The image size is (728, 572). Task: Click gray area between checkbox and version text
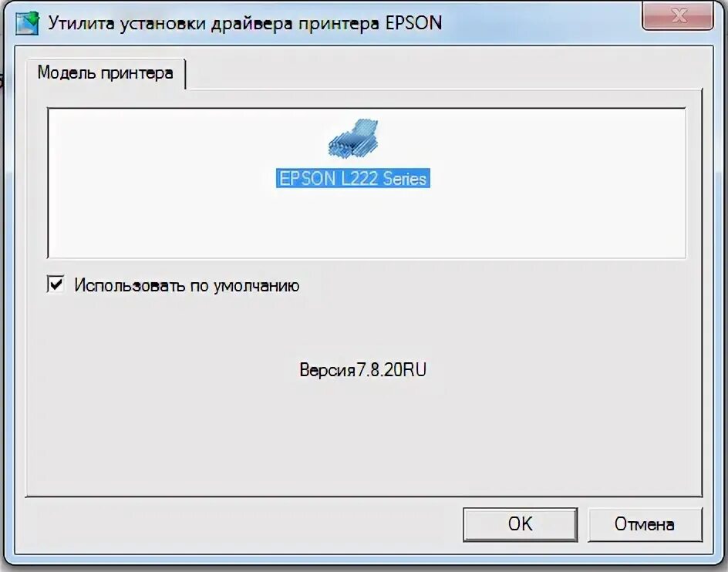362,328
